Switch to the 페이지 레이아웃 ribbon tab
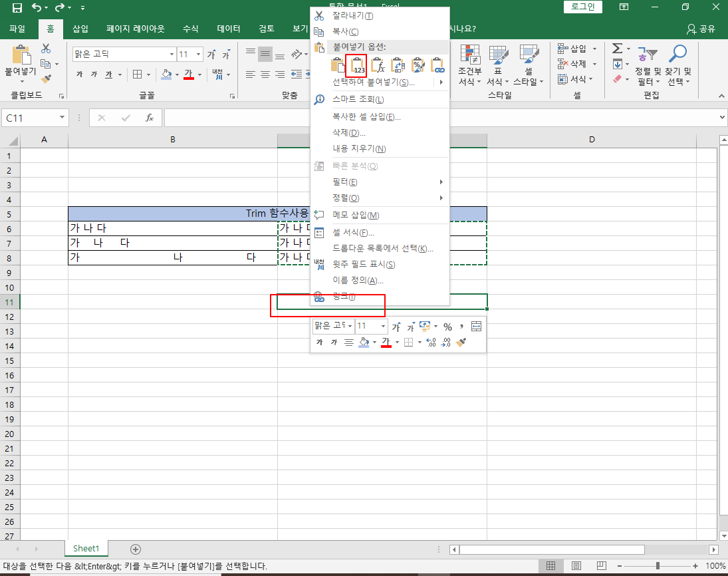 pyautogui.click(x=135, y=29)
